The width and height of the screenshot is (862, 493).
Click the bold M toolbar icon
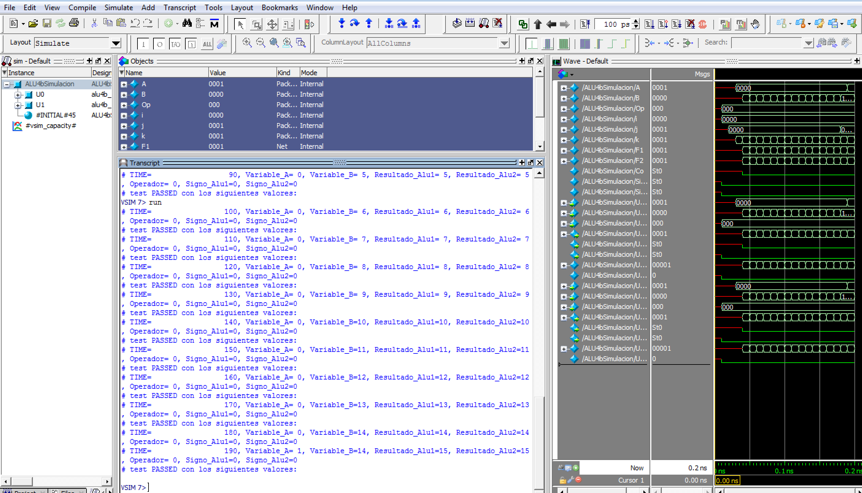tap(214, 24)
